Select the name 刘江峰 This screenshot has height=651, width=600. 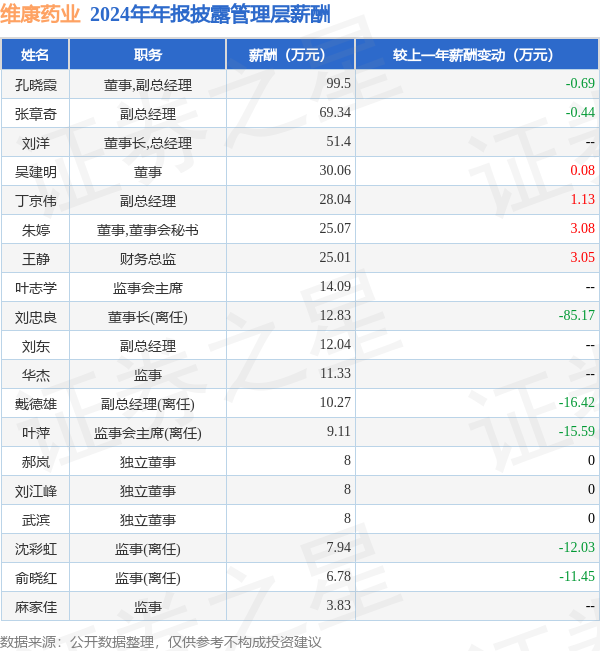(x=36, y=491)
